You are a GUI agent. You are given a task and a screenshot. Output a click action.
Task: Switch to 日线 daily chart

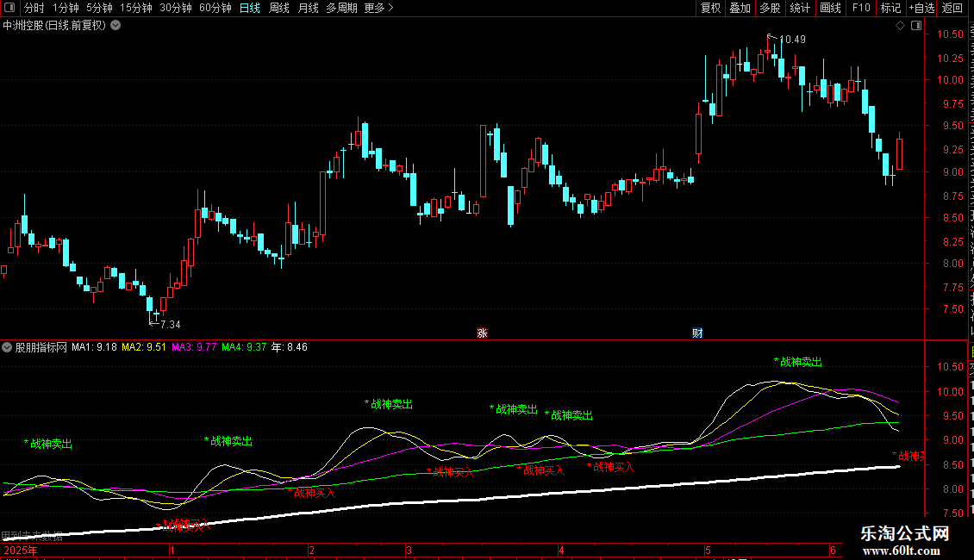pos(250,8)
